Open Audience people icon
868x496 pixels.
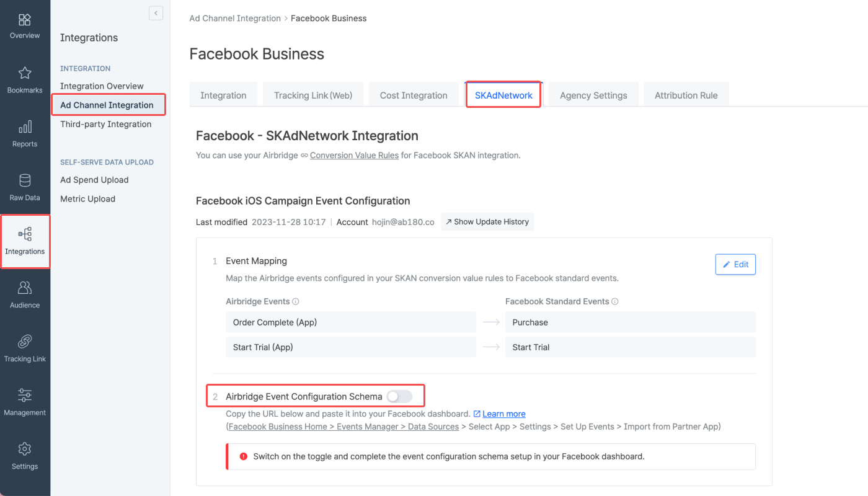point(25,288)
